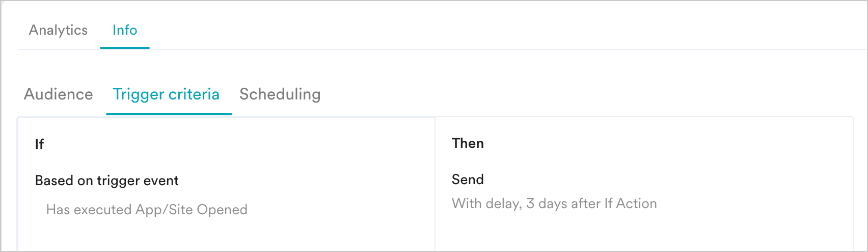Image resolution: width=868 pixels, height=252 pixels.
Task: Go to the Scheduling sub-tab
Action: (x=280, y=94)
